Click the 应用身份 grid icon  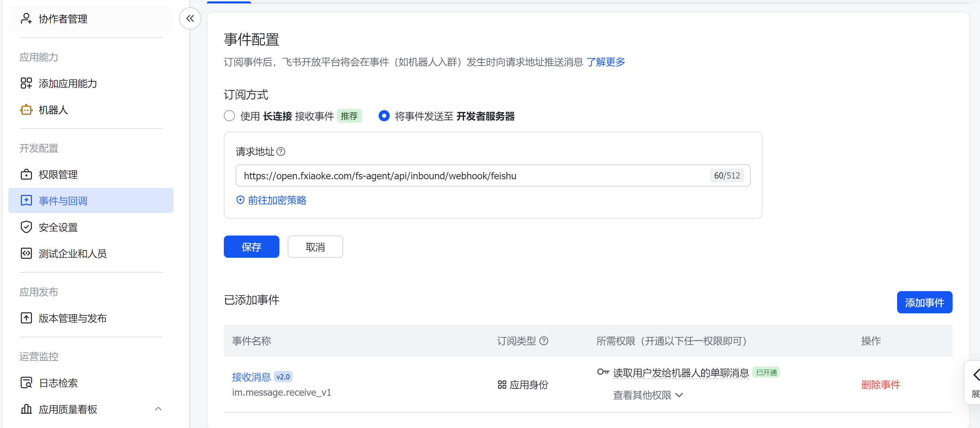point(502,385)
